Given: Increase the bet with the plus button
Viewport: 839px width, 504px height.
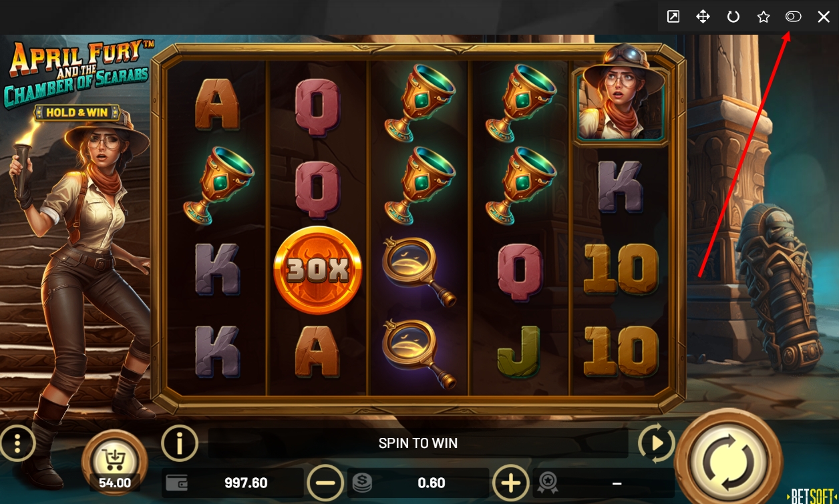Looking at the screenshot, I should click(511, 483).
